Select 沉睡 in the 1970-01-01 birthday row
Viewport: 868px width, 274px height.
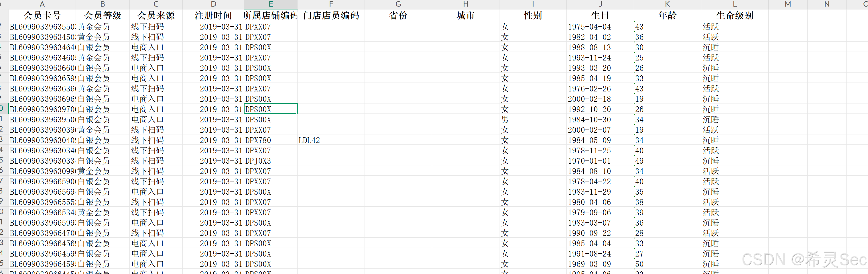(735, 161)
